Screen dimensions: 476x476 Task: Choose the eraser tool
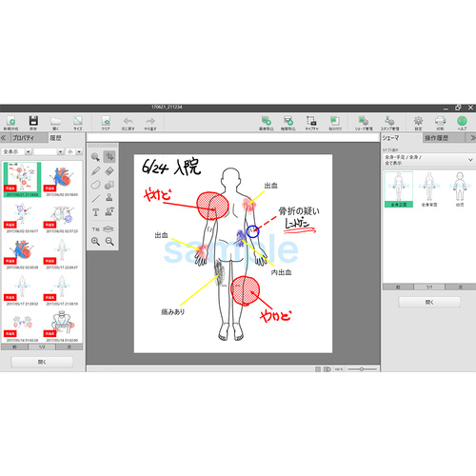pyautogui.click(x=109, y=171)
